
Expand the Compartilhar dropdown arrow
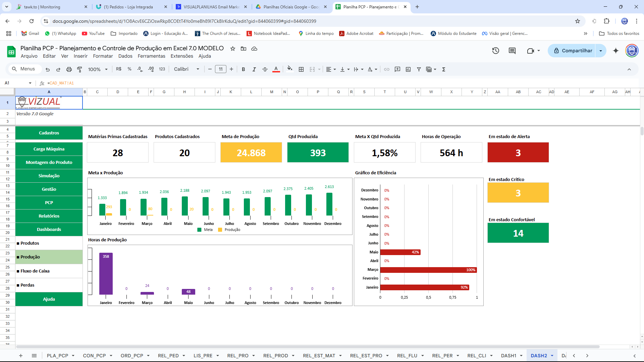tap(601, 51)
